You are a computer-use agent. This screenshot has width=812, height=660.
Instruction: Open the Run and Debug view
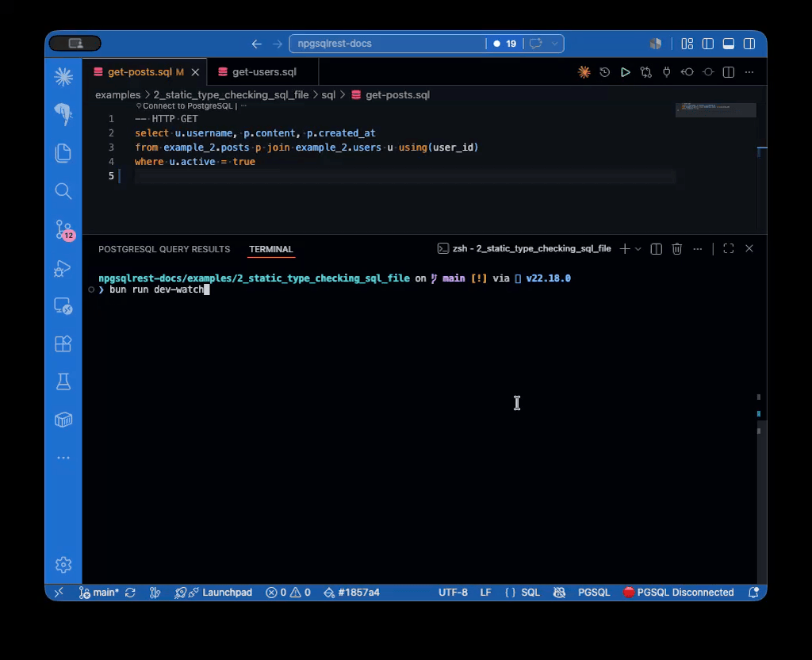[63, 268]
